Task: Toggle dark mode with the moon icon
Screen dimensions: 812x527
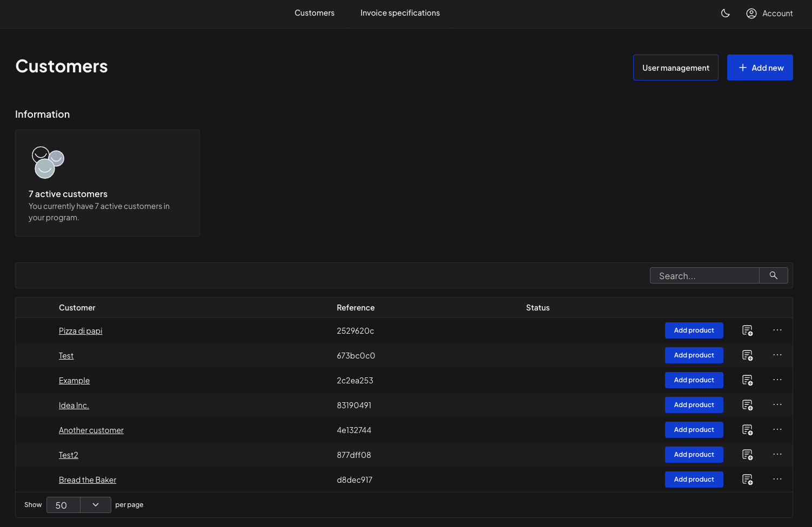Action: pyautogui.click(x=726, y=13)
